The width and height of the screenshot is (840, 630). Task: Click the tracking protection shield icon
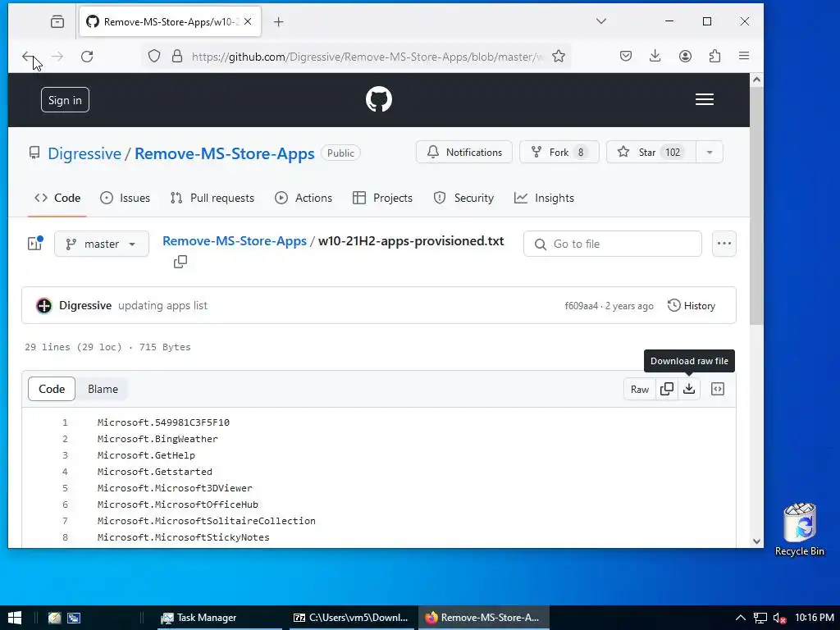(x=154, y=57)
